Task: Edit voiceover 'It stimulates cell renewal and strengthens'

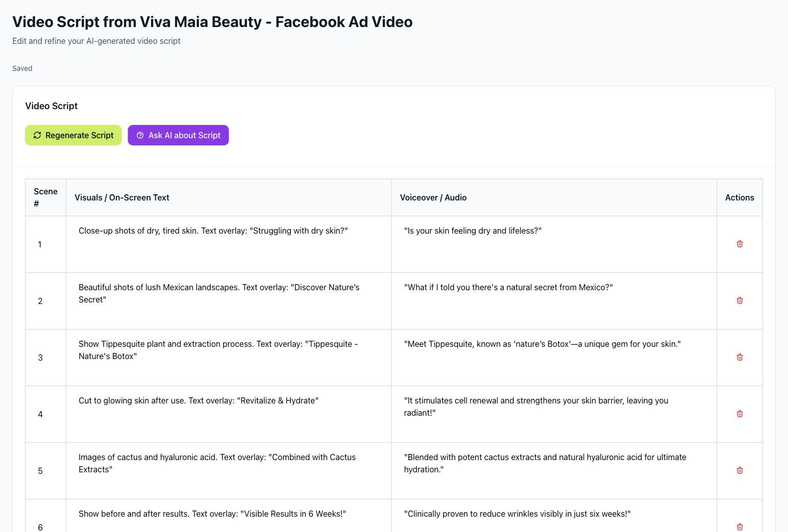Action: pos(554,414)
